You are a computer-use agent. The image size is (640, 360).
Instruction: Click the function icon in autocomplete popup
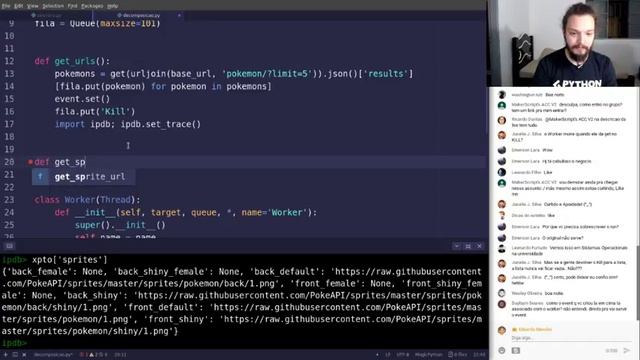pyautogui.click(x=40, y=177)
